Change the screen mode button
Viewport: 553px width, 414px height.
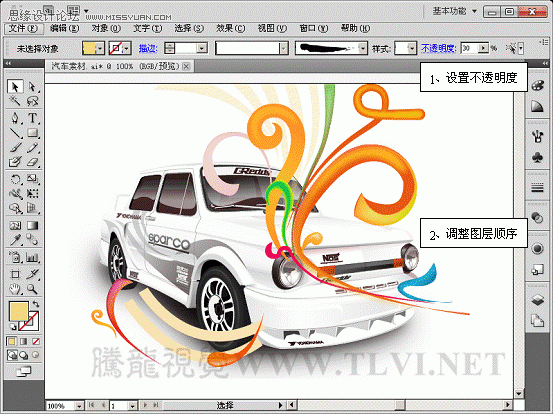(24, 371)
